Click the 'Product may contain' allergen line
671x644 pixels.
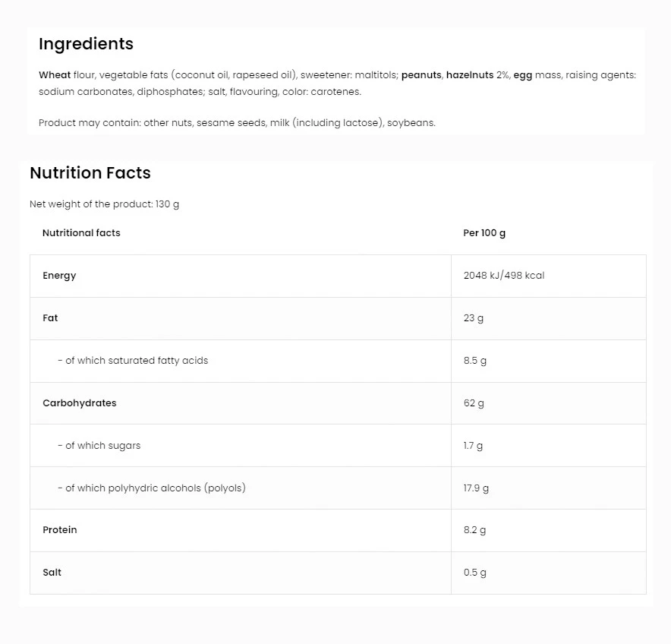[237, 122]
